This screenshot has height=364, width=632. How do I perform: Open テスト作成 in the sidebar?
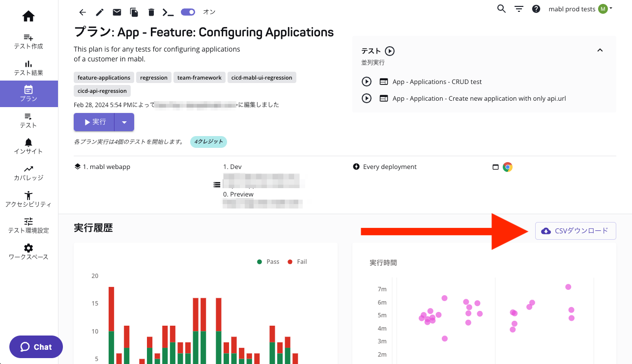(x=29, y=42)
